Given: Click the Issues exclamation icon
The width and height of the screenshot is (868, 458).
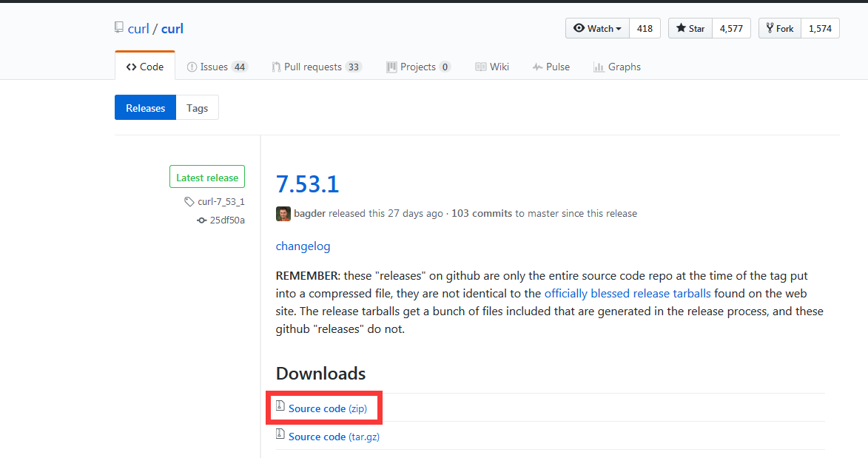Looking at the screenshot, I should 192,67.
